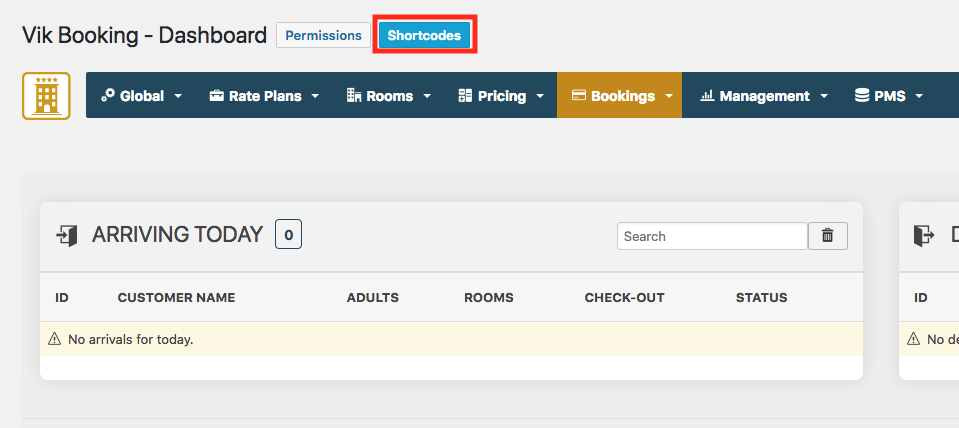Click the Rate Plans briefcase icon
The image size is (959, 428).
[217, 95]
